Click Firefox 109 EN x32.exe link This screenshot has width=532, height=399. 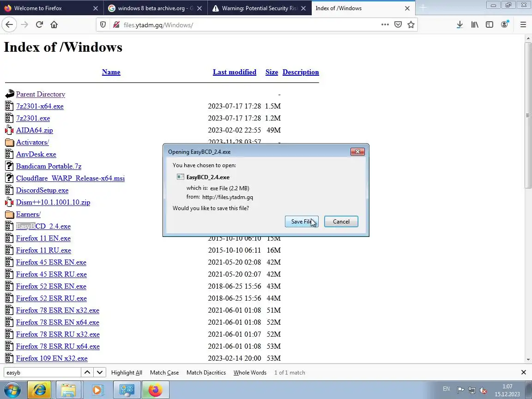(x=52, y=358)
